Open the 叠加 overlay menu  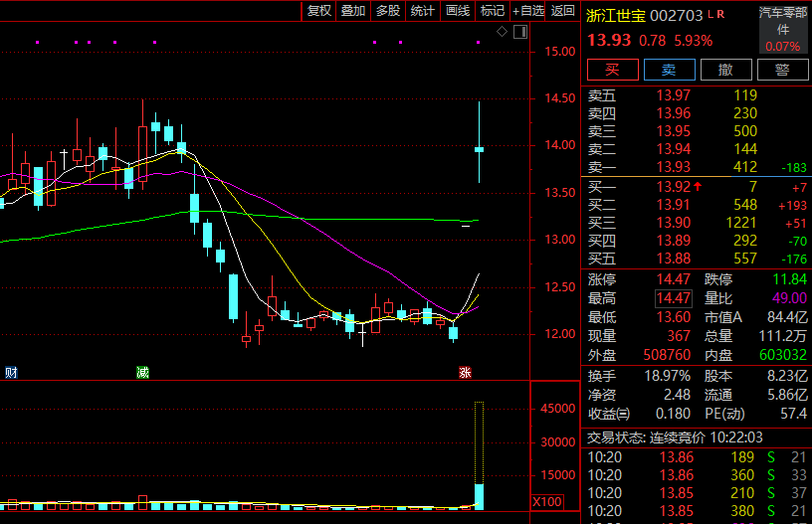pyautogui.click(x=353, y=11)
